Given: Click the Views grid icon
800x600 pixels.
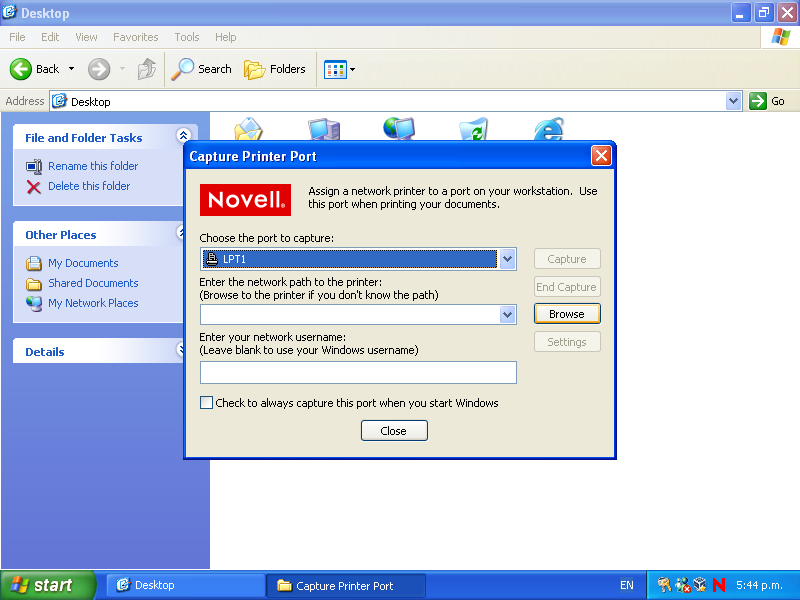Looking at the screenshot, I should (335, 69).
